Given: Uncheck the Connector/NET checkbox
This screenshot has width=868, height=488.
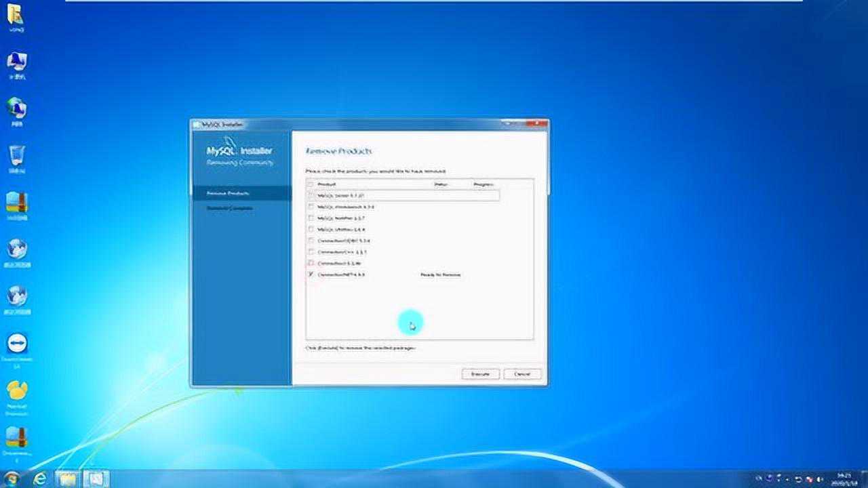Looking at the screenshot, I should pyautogui.click(x=311, y=274).
